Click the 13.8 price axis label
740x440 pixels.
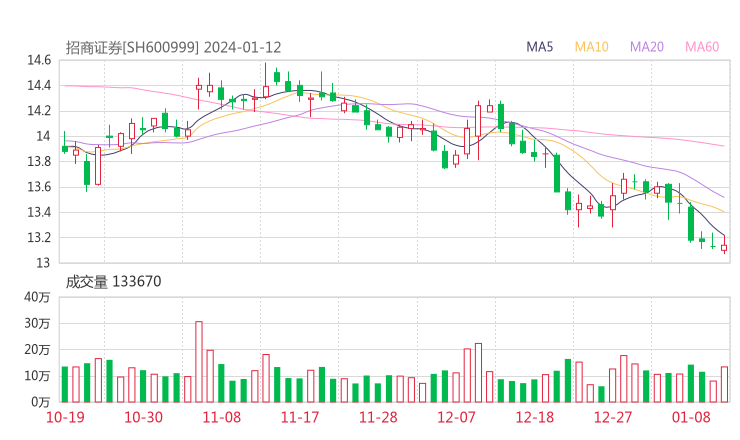[39, 161]
